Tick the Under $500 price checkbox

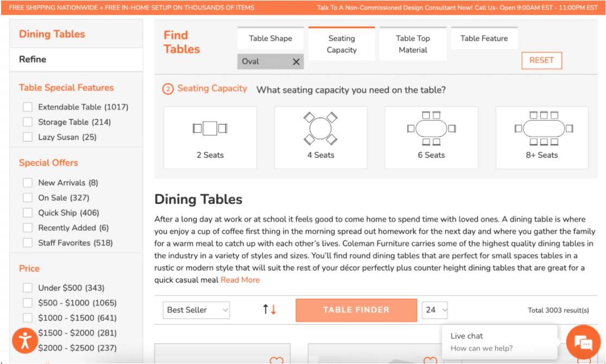[x=28, y=288]
